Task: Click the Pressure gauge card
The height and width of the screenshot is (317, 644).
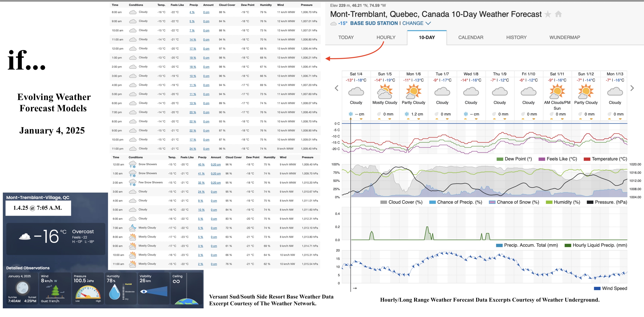Action: tap(88, 289)
